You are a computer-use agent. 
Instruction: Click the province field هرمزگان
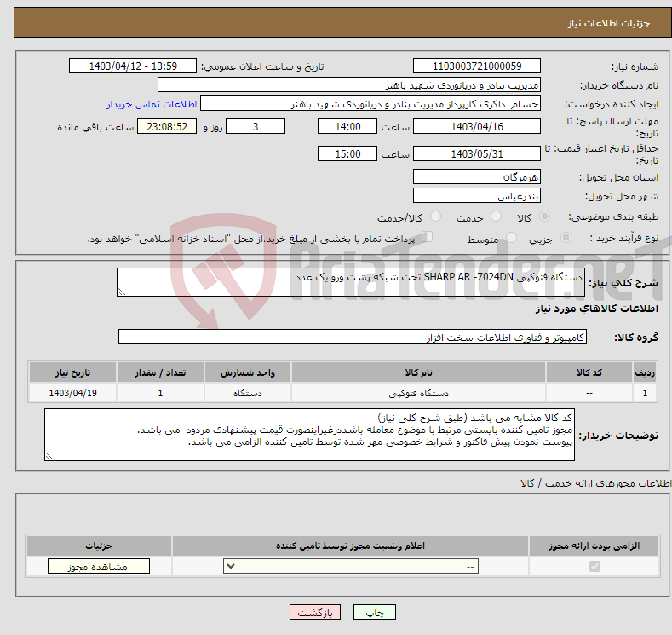(477, 176)
